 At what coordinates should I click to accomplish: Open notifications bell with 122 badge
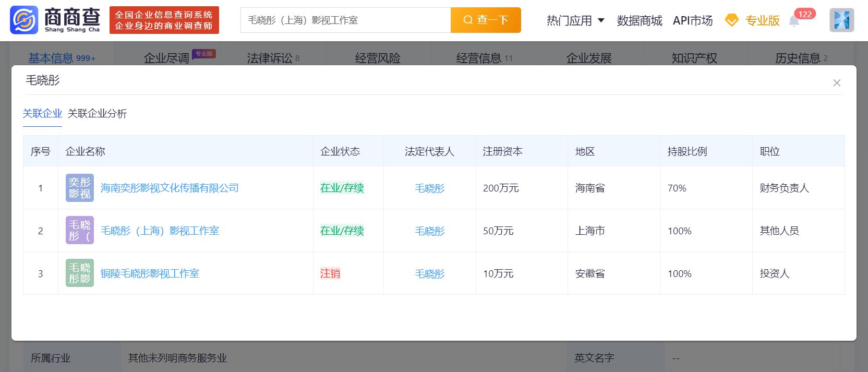(794, 21)
